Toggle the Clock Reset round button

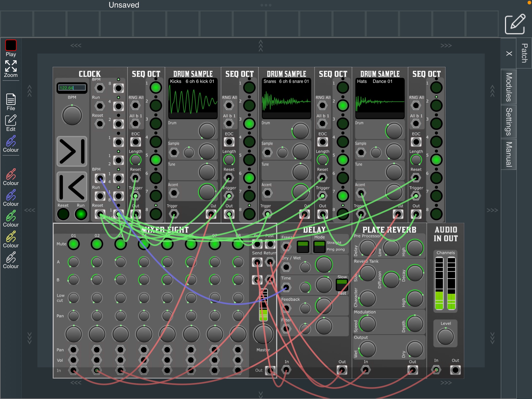pyautogui.click(x=63, y=214)
